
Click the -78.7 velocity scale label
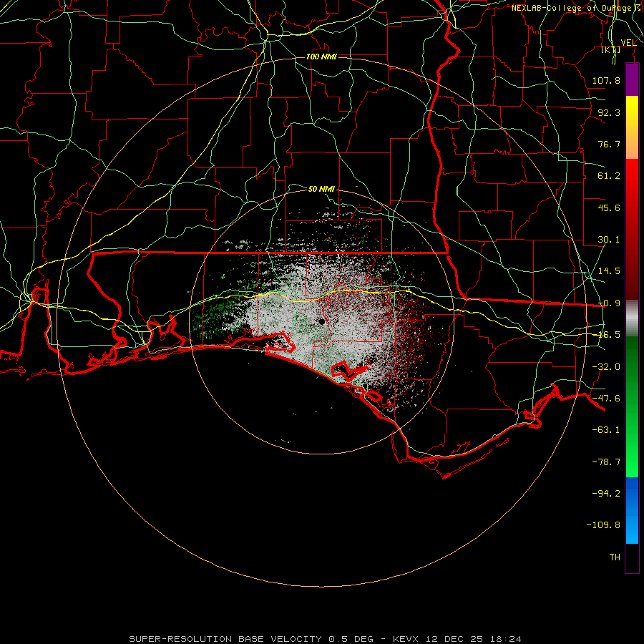point(606,462)
